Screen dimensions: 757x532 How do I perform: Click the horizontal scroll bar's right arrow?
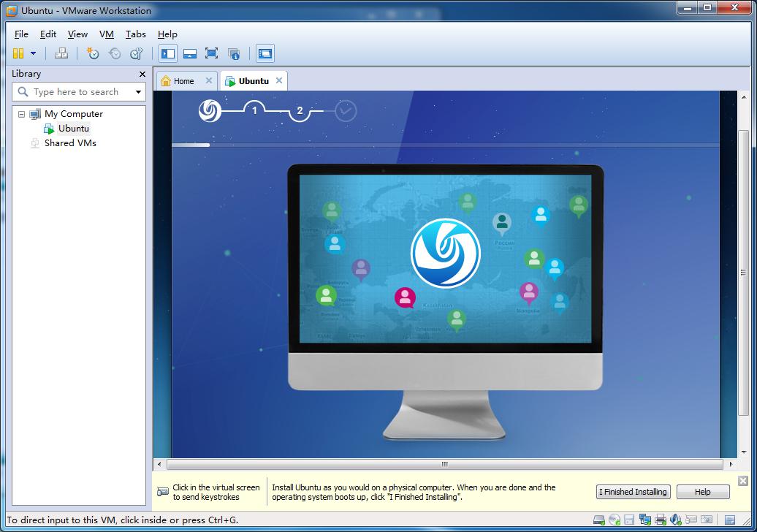point(731,465)
